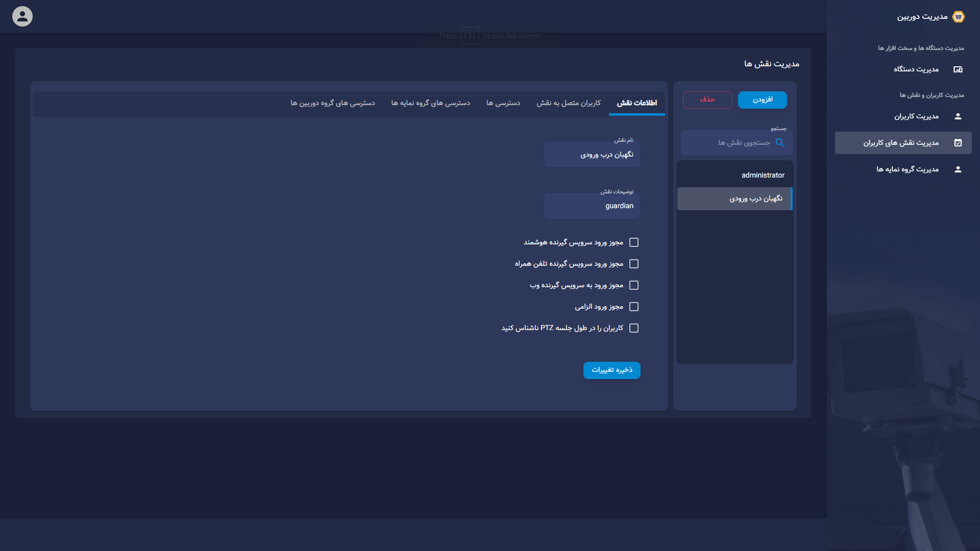Enable web client login permission checkbox
This screenshot has height=551, width=980.
tap(634, 285)
